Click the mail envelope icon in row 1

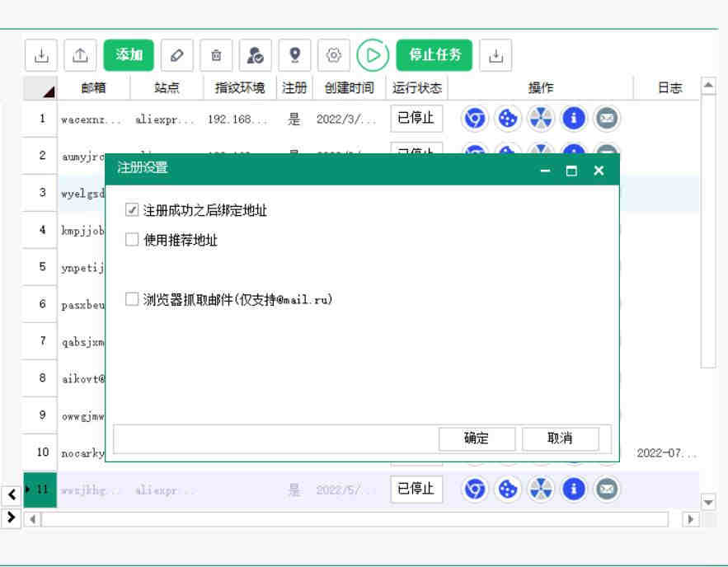(607, 119)
